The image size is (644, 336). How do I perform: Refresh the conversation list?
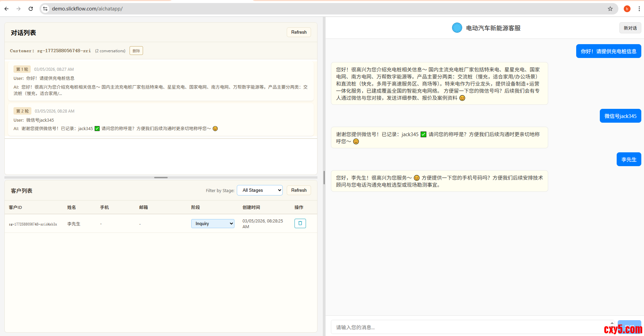click(299, 32)
